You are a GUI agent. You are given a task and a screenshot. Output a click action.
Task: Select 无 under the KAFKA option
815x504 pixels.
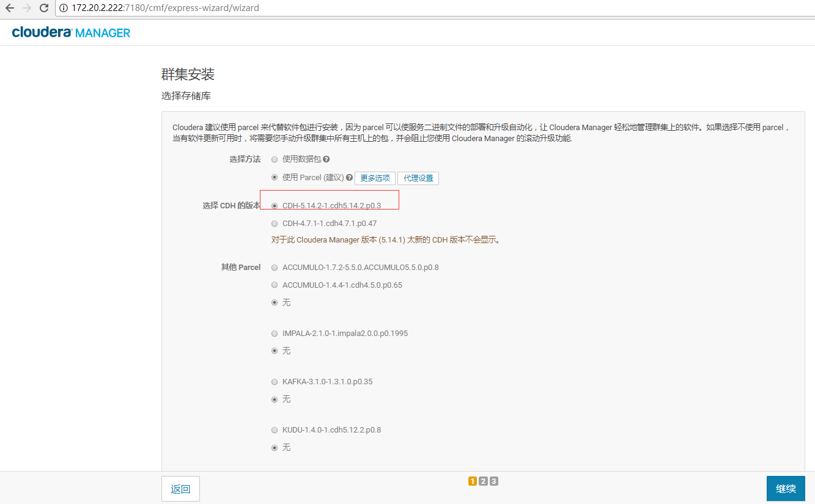point(275,399)
